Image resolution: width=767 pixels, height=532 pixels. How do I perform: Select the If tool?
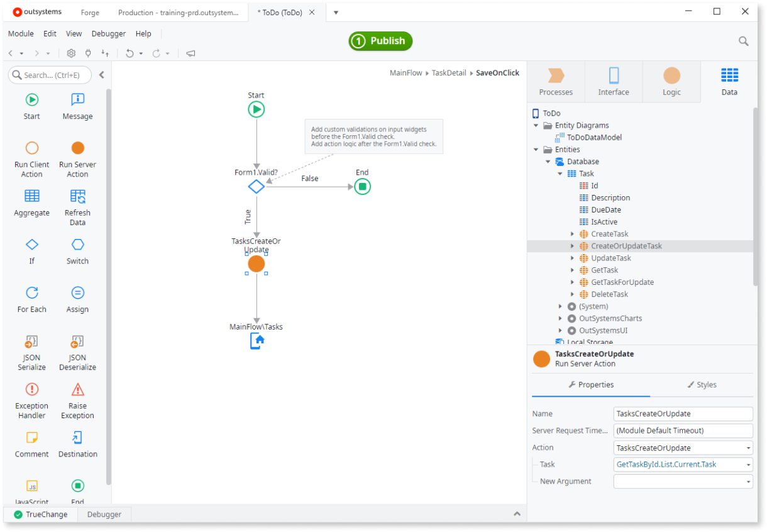(31, 248)
